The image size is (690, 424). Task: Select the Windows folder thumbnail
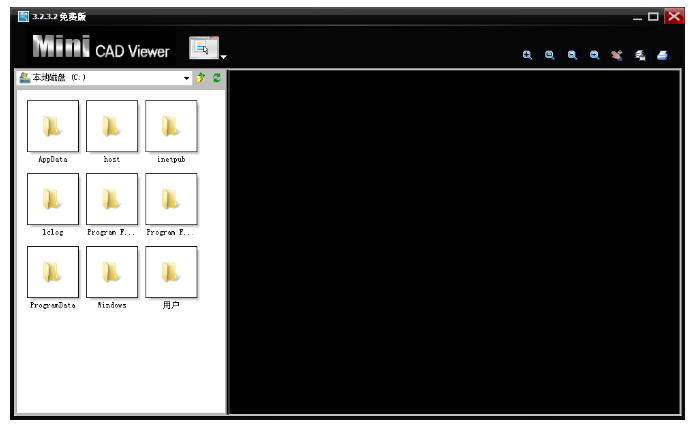coord(112,272)
